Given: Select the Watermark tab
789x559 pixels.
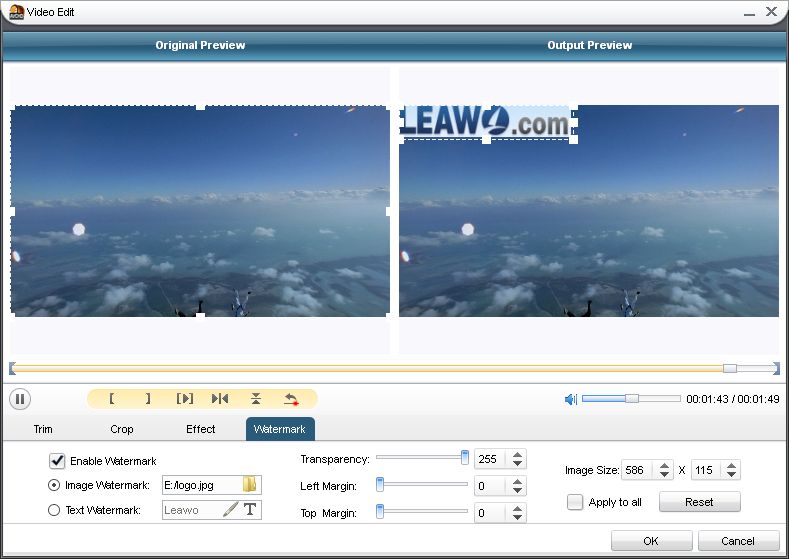Looking at the screenshot, I should tap(280, 429).
